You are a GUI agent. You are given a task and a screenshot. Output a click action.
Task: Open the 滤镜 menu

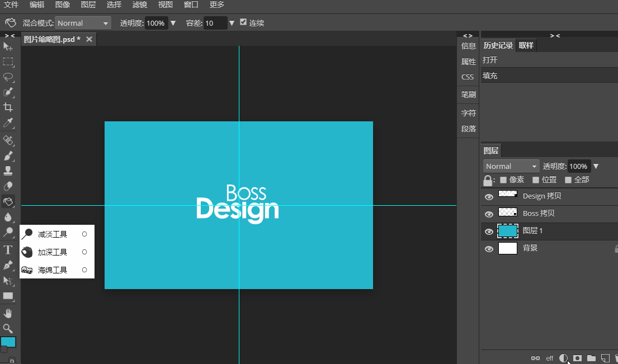(139, 4)
